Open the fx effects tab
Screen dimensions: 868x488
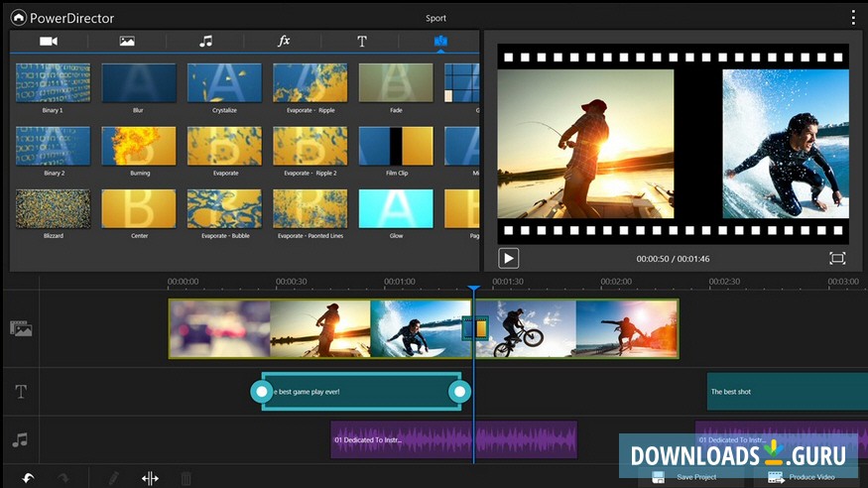pos(284,41)
